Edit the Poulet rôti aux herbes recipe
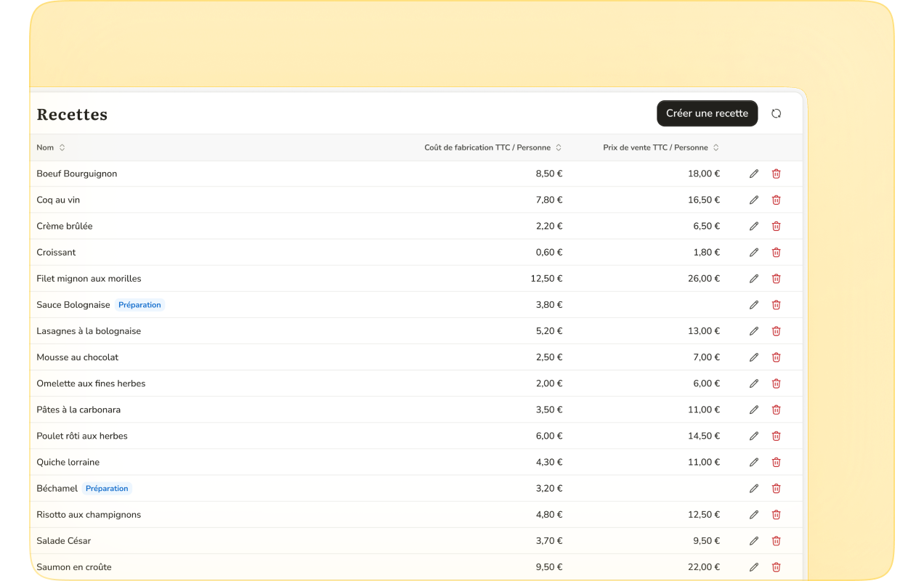 click(754, 436)
